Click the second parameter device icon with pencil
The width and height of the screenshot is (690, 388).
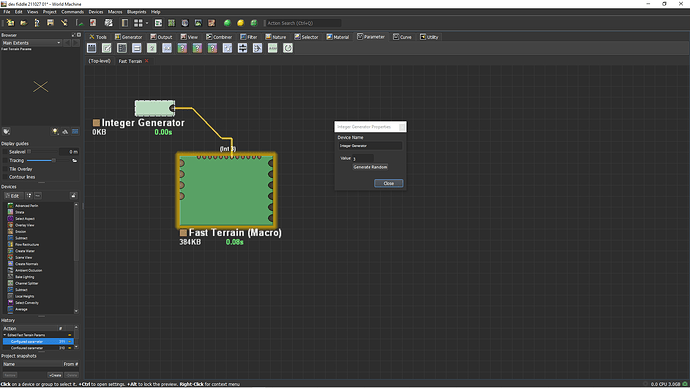[x=106, y=48]
